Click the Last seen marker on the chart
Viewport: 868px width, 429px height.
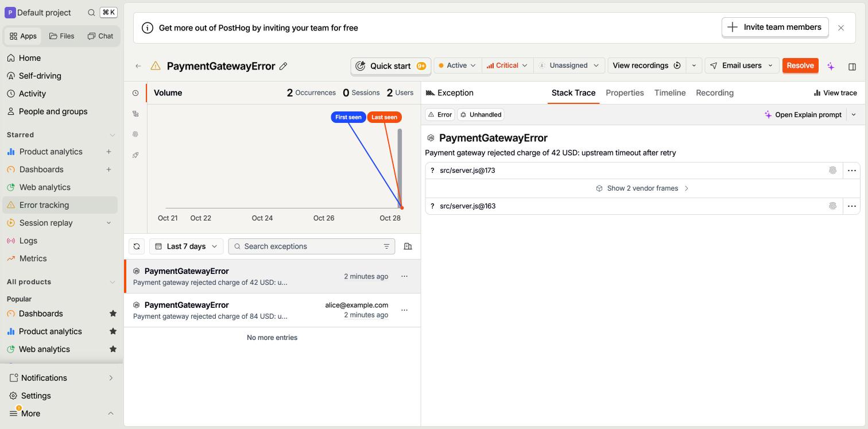click(384, 117)
